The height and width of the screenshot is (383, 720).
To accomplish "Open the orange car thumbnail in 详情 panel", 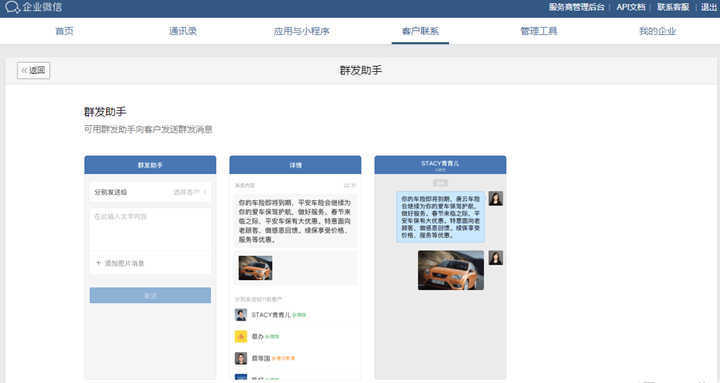I will [x=255, y=268].
